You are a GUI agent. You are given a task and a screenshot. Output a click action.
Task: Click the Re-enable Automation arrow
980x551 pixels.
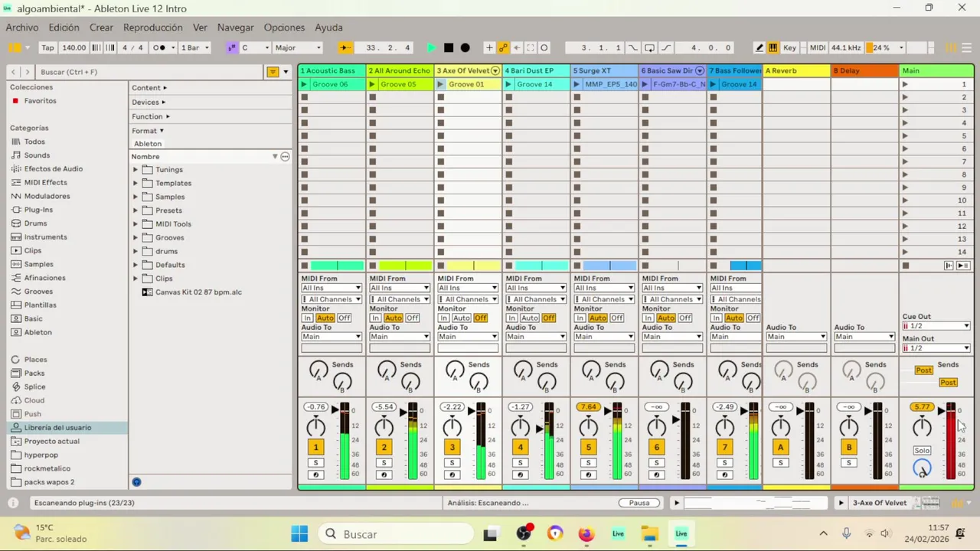517,47
